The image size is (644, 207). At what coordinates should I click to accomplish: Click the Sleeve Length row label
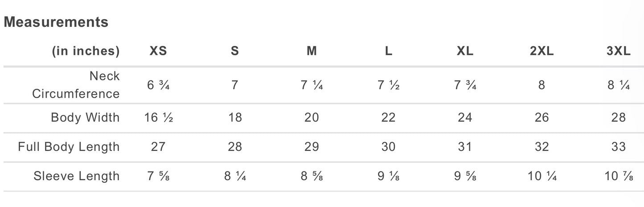click(x=77, y=176)
